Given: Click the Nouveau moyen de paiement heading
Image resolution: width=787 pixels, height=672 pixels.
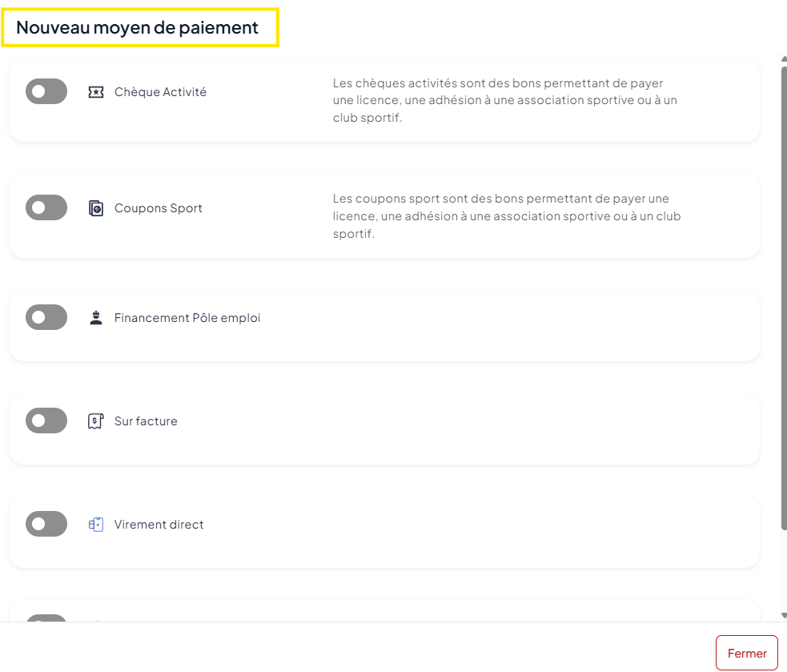Looking at the screenshot, I should (138, 27).
